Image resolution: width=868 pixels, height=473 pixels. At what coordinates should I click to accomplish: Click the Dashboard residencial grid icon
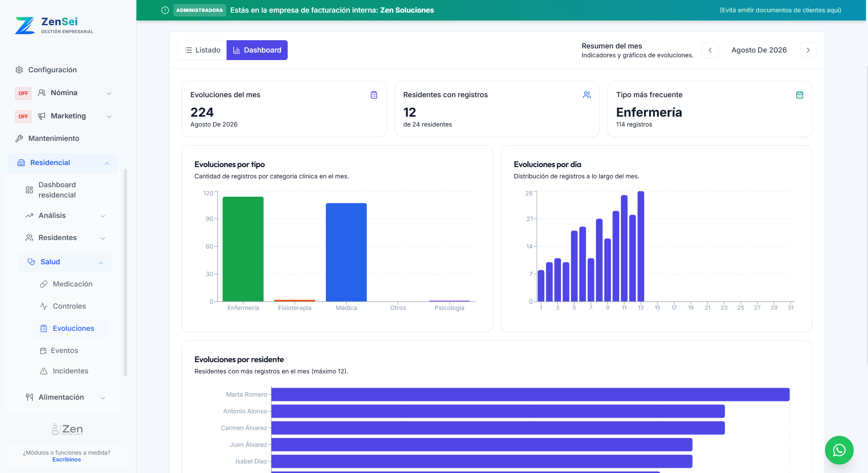pos(29,190)
